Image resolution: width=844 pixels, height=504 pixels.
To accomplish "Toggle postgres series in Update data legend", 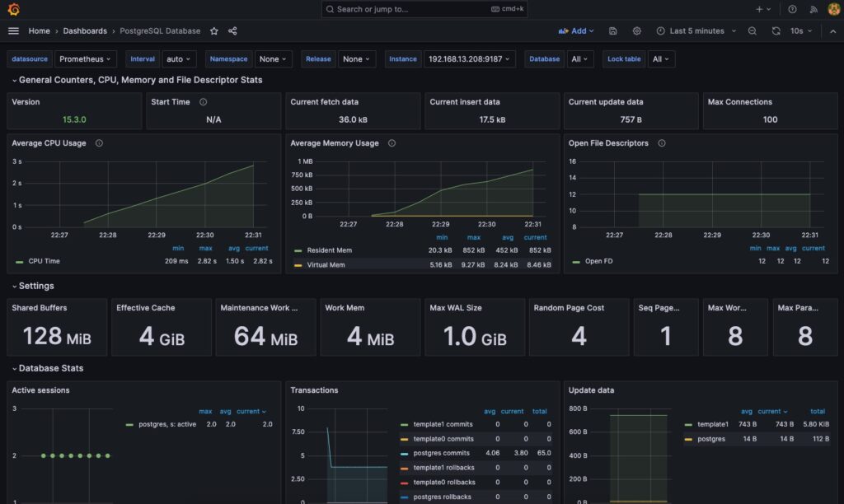I will (x=711, y=439).
